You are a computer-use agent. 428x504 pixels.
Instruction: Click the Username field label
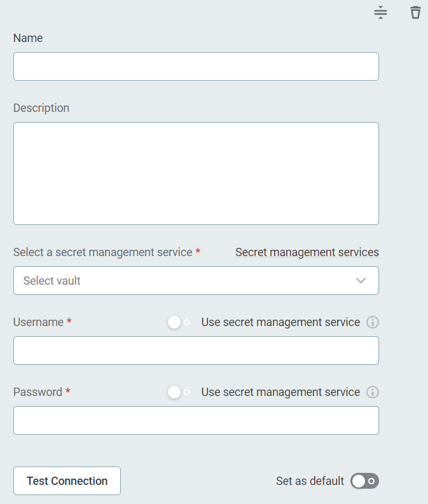[38, 322]
